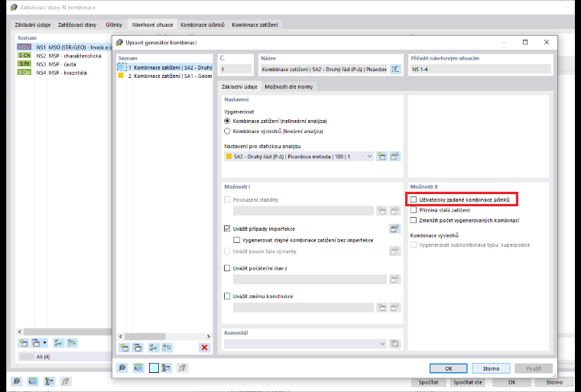
Task: Click copy design situation icon in background window
Action: [36, 343]
